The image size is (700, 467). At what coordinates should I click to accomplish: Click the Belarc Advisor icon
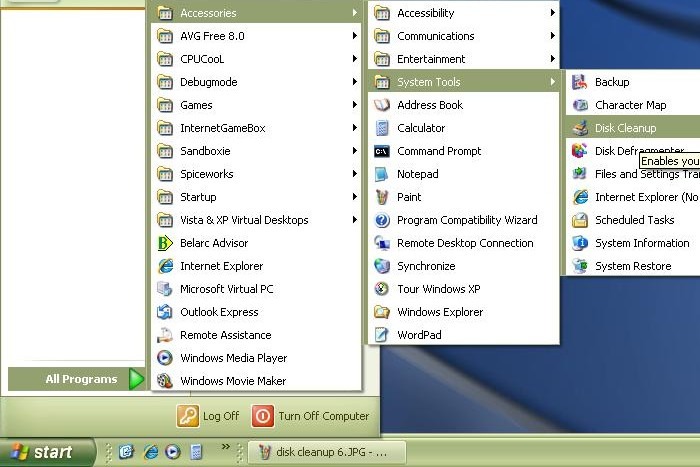point(165,243)
